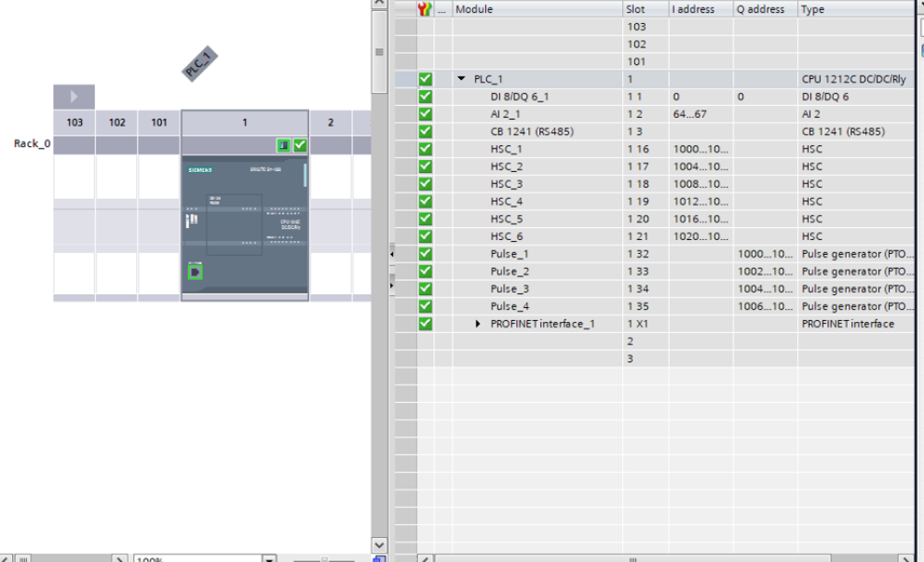The width and height of the screenshot is (924, 562).
Task: Expand the rack arrow above slot 103
Action: point(74,97)
